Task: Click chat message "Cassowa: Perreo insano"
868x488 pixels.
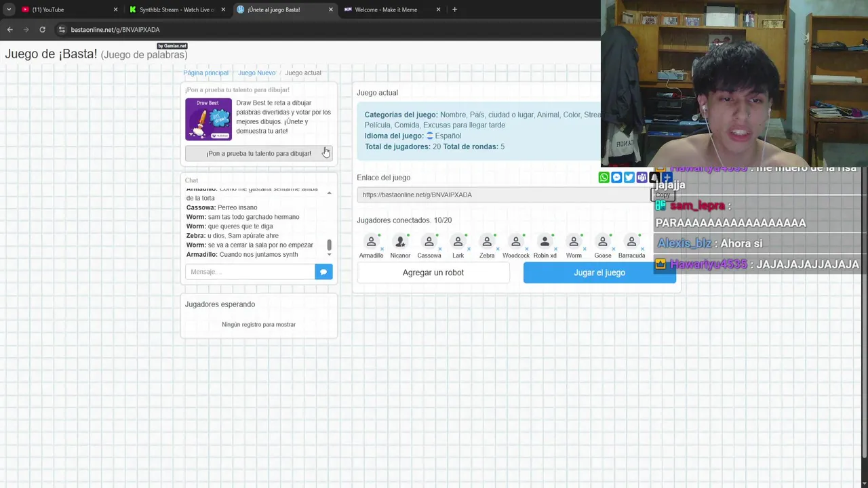Action: [222, 207]
